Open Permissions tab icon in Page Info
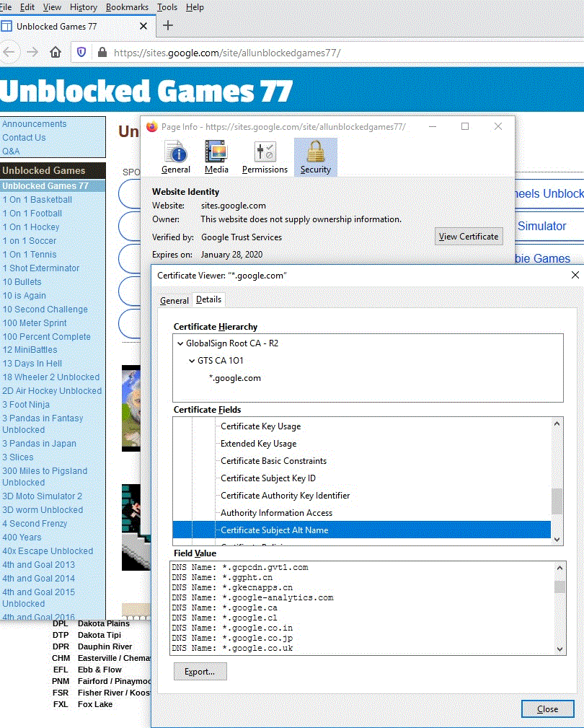Image resolution: width=584 pixels, height=728 pixels. (x=265, y=157)
